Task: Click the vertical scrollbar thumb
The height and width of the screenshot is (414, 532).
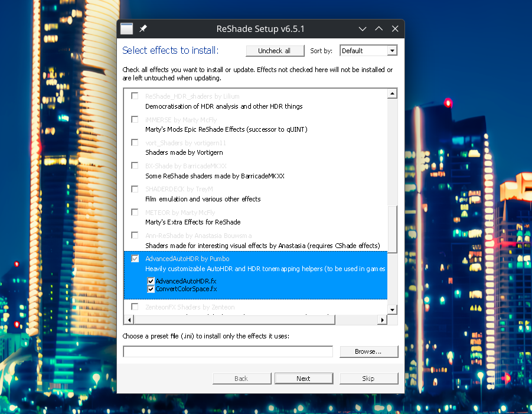Action: [392, 229]
